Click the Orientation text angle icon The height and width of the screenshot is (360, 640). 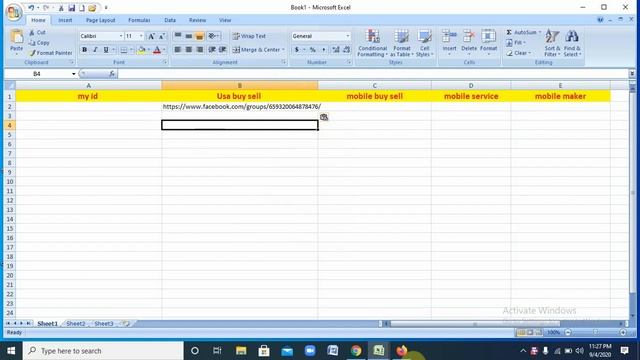tap(213, 36)
